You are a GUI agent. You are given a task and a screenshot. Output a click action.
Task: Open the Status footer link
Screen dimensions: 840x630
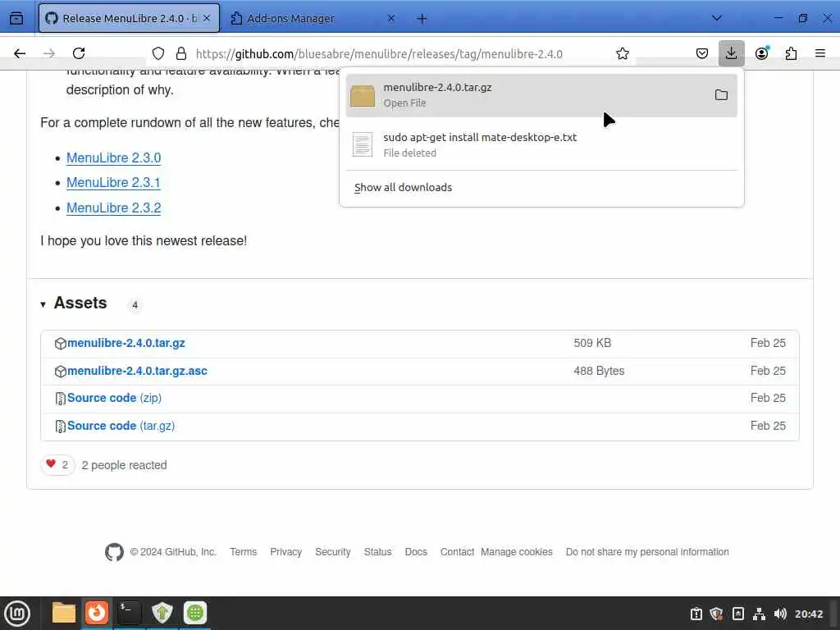click(x=377, y=552)
